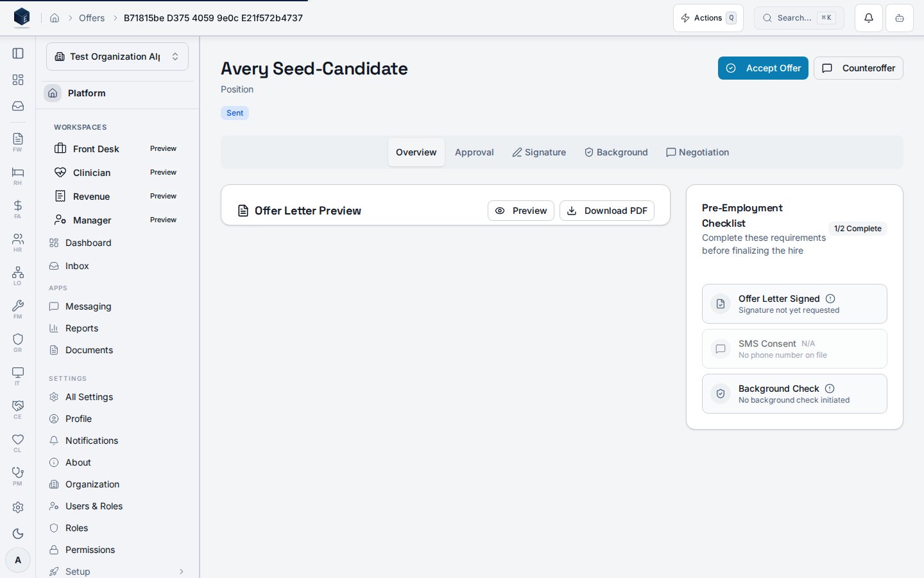The width and height of the screenshot is (924, 578).
Task: Click the Accept Offer button
Action: tap(763, 68)
